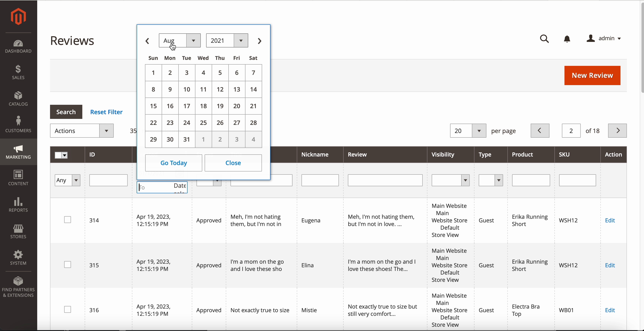Click the Reset Filter link
The image size is (644, 331).
click(106, 112)
